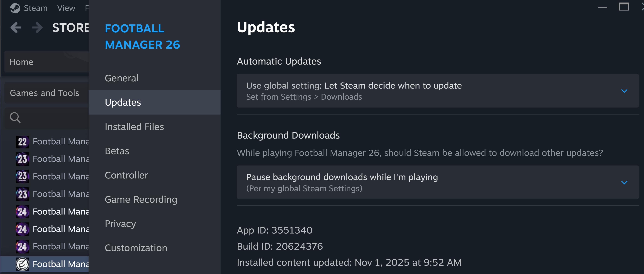Switch to the Installed Files tab
This screenshot has height=274, width=644.
tap(134, 127)
